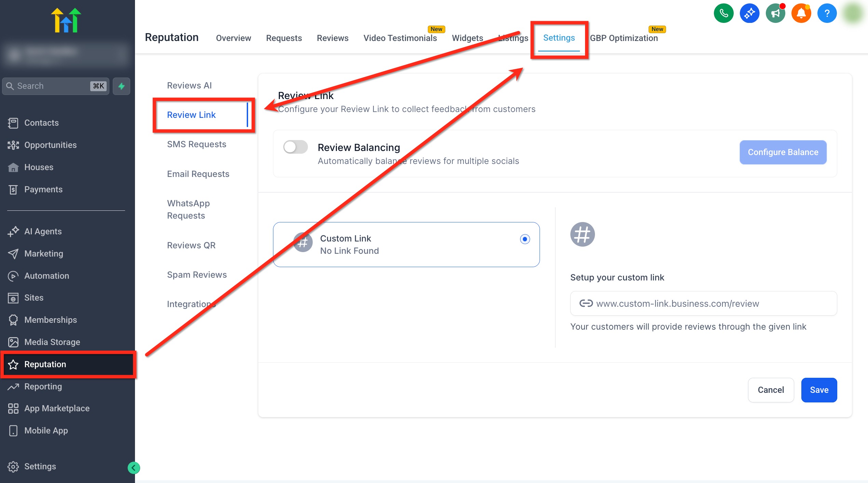The height and width of the screenshot is (483, 868).
Task: Click the lightning toggle beside the search bar
Action: (x=121, y=86)
